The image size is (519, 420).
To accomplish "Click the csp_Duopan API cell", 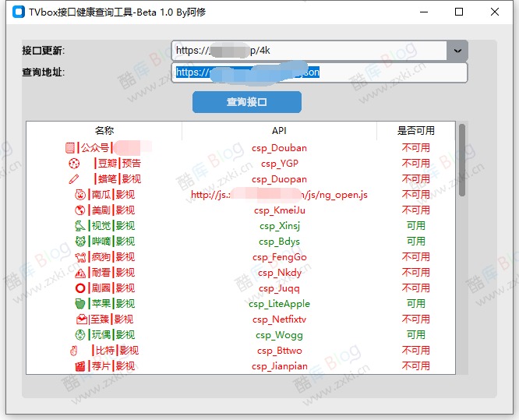I will click(279, 179).
